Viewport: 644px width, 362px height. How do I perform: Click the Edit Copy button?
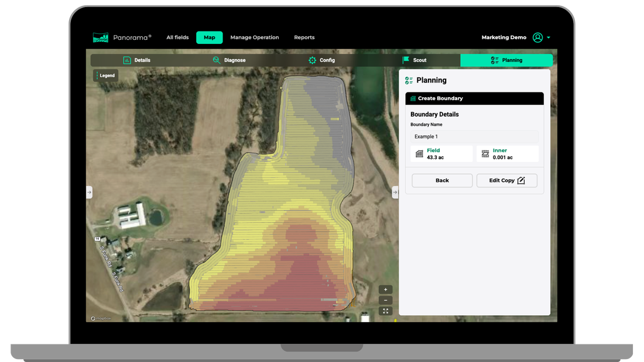pos(507,181)
